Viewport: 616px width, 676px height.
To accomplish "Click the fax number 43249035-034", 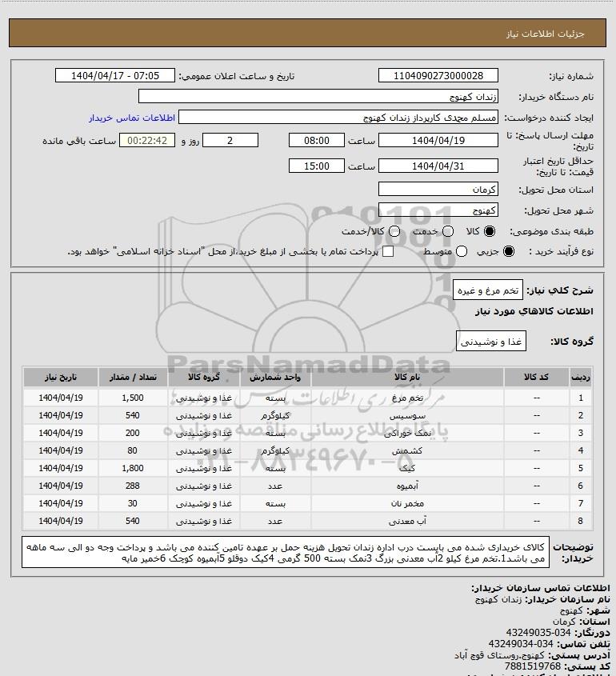I will [538, 633].
